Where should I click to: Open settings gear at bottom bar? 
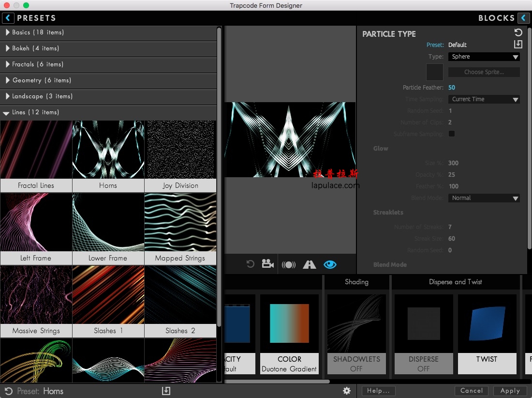pyautogui.click(x=346, y=391)
